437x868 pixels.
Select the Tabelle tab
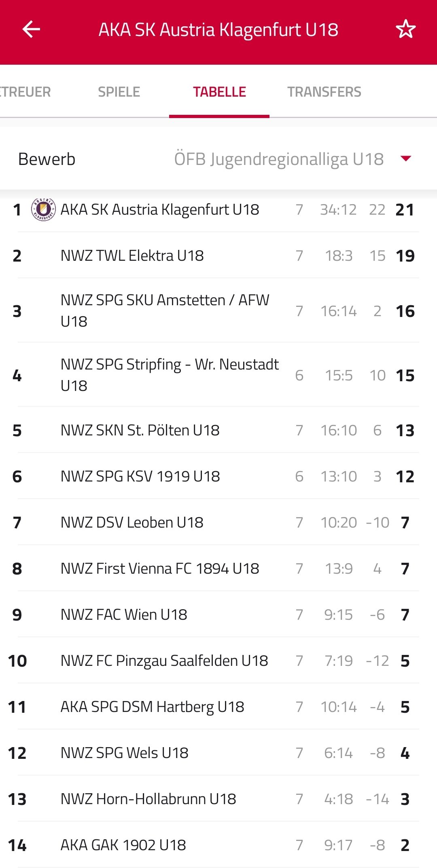(x=219, y=92)
